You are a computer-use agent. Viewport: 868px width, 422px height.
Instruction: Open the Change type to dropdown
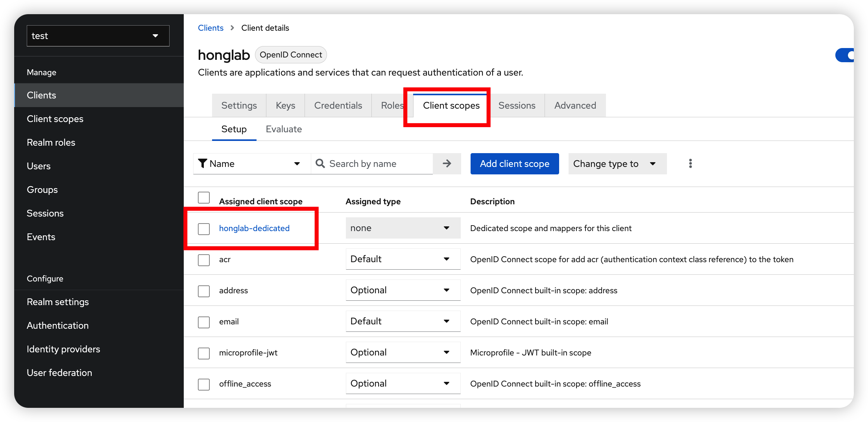click(617, 163)
